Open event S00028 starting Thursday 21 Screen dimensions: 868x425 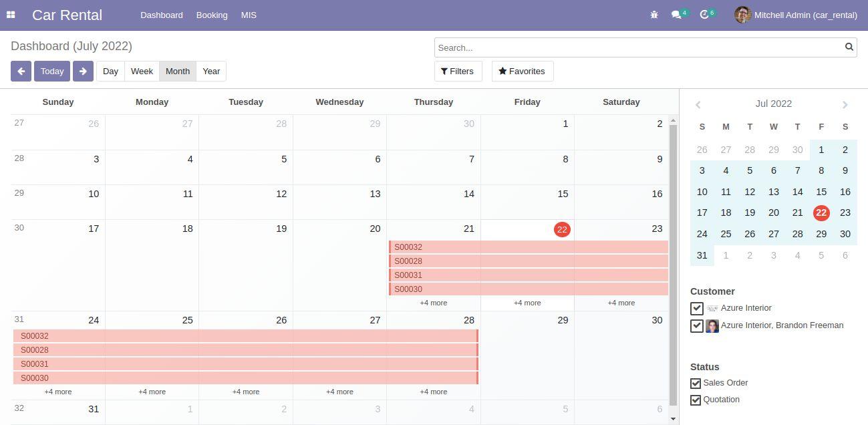coord(529,261)
